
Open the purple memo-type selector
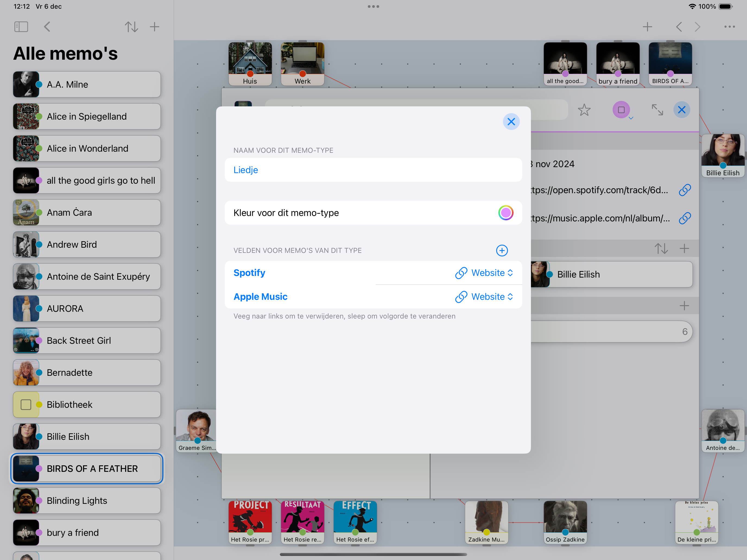tap(621, 110)
